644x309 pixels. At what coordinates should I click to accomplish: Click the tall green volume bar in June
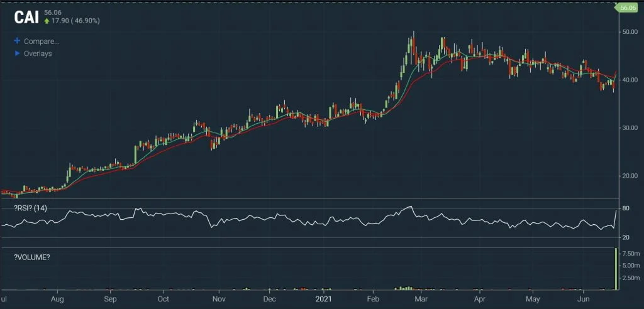(x=616, y=269)
